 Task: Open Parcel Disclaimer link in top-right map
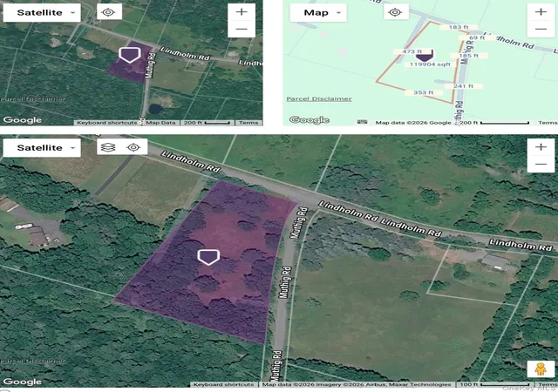319,99
